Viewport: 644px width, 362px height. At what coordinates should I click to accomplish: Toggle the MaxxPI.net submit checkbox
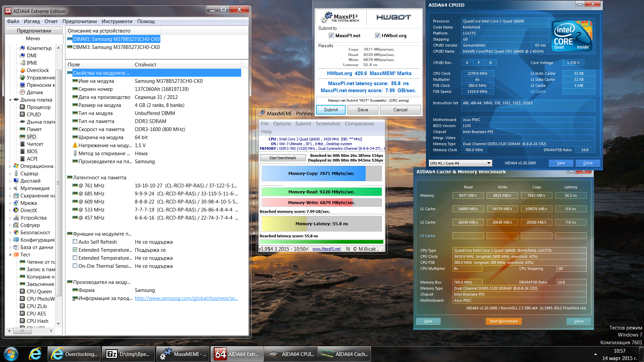331,36
